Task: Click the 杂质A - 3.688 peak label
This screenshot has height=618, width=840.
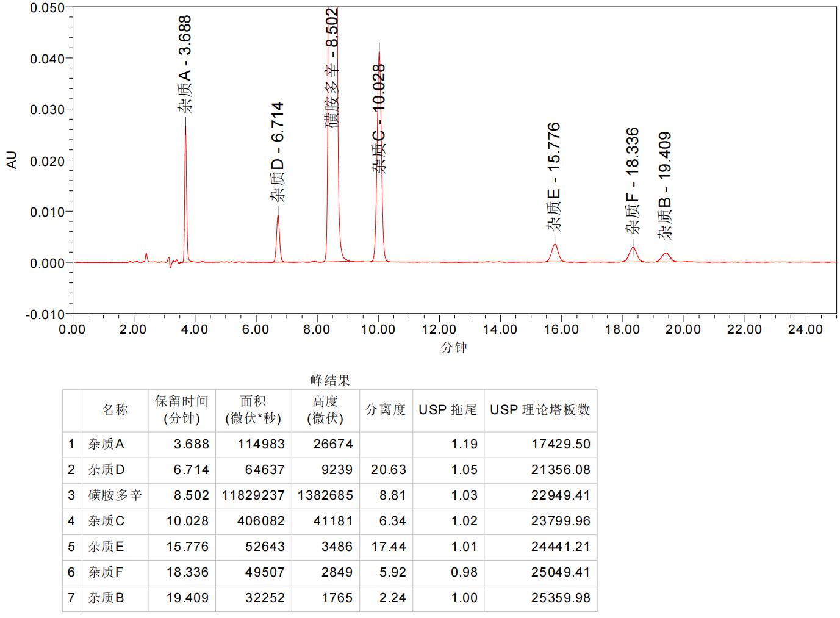Action: (x=185, y=64)
